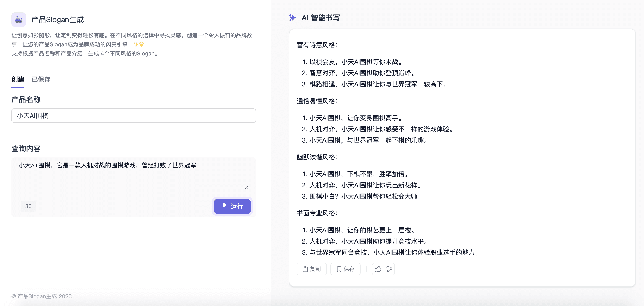The image size is (644, 306).
Task: Select the 创建 tab
Action: click(18, 79)
